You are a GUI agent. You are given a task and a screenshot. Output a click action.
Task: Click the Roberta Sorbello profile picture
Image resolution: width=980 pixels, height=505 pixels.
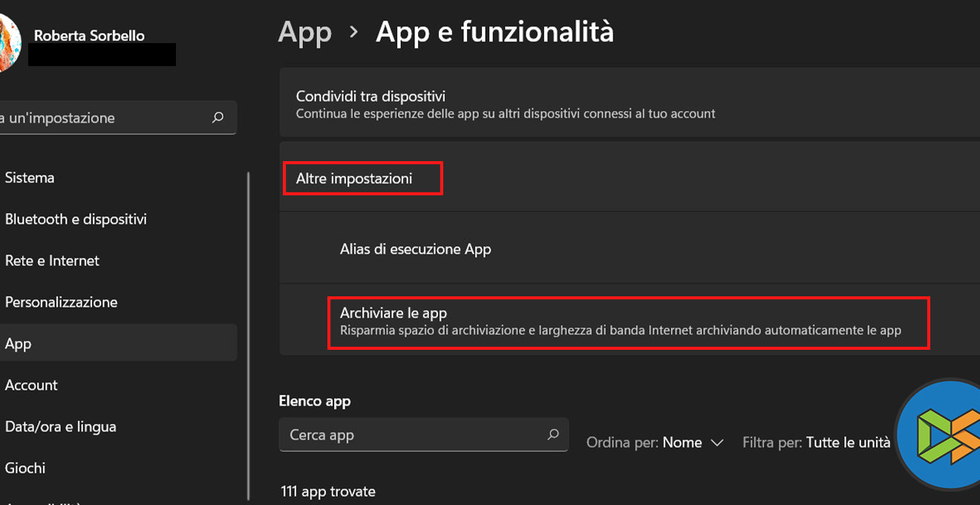(x=7, y=43)
